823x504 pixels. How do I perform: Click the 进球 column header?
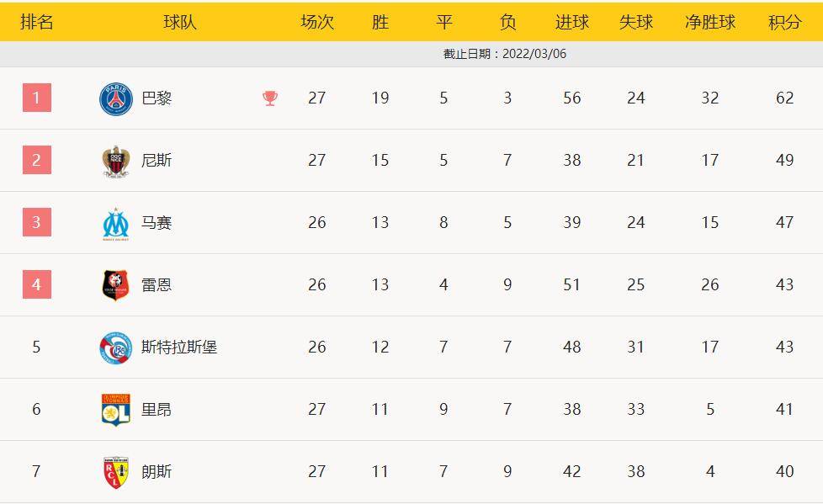point(572,22)
